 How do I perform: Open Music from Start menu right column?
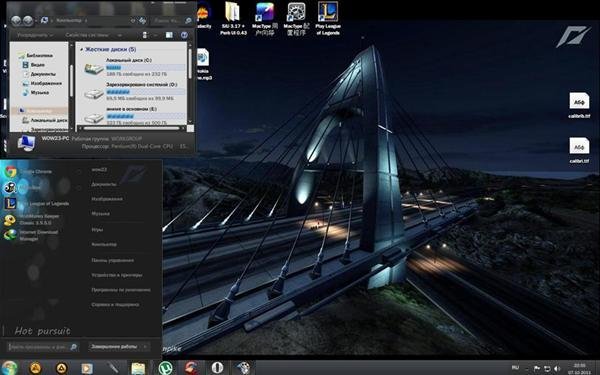click(x=100, y=214)
